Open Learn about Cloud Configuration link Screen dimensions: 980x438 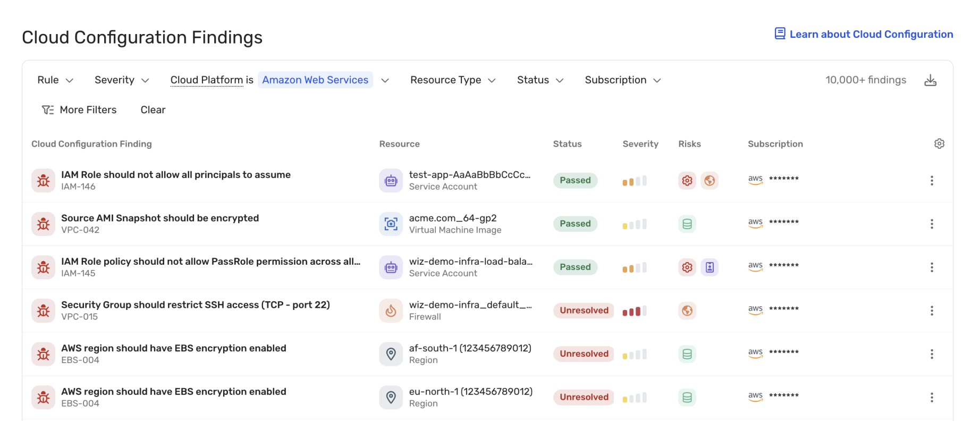tap(864, 35)
